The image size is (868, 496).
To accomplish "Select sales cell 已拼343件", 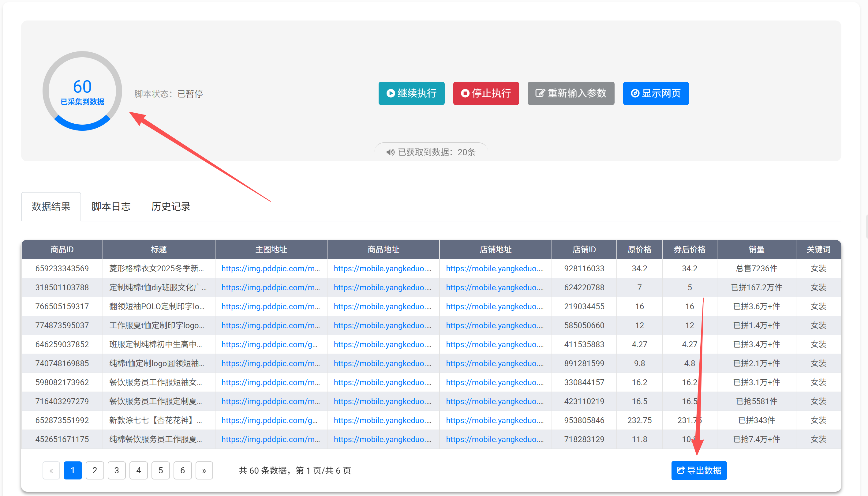I will click(756, 421).
